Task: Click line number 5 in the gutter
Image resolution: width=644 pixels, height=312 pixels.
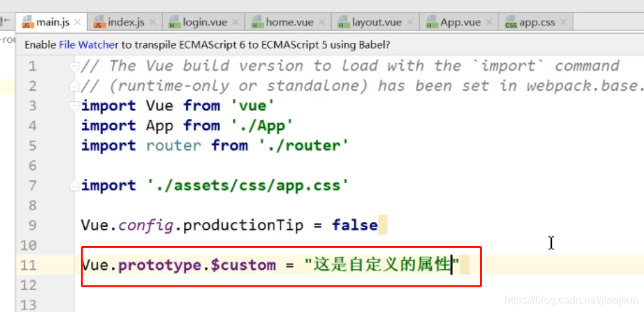Action: click(32, 146)
